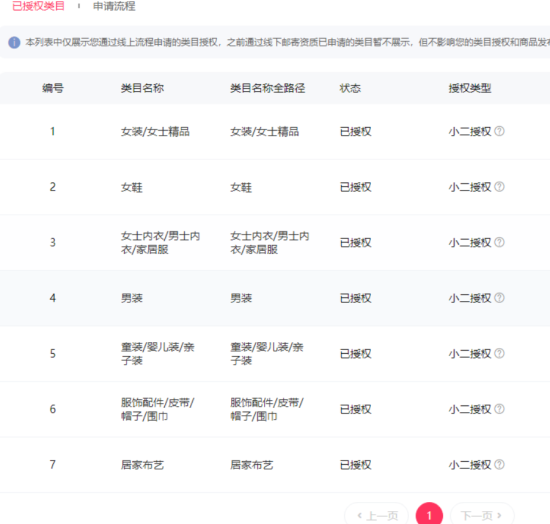Open help icon in 服饰配件 row
The width and height of the screenshot is (550, 524).
pyautogui.click(x=499, y=409)
